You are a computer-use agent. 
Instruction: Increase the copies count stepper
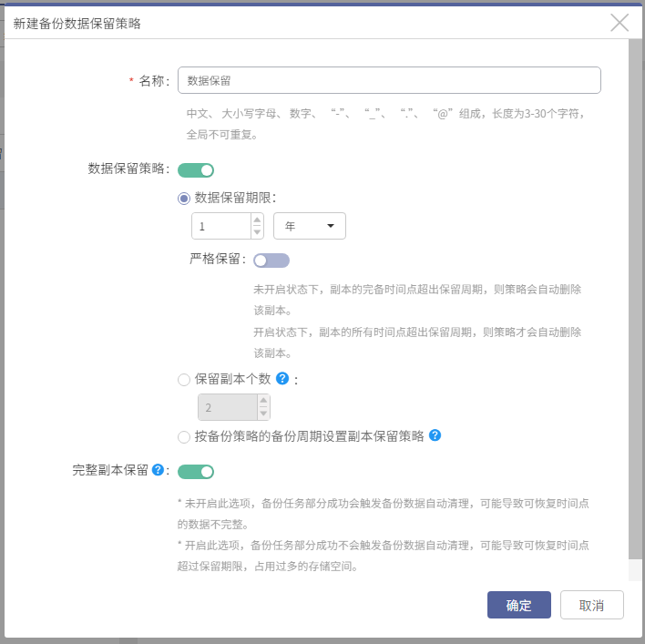click(263, 401)
